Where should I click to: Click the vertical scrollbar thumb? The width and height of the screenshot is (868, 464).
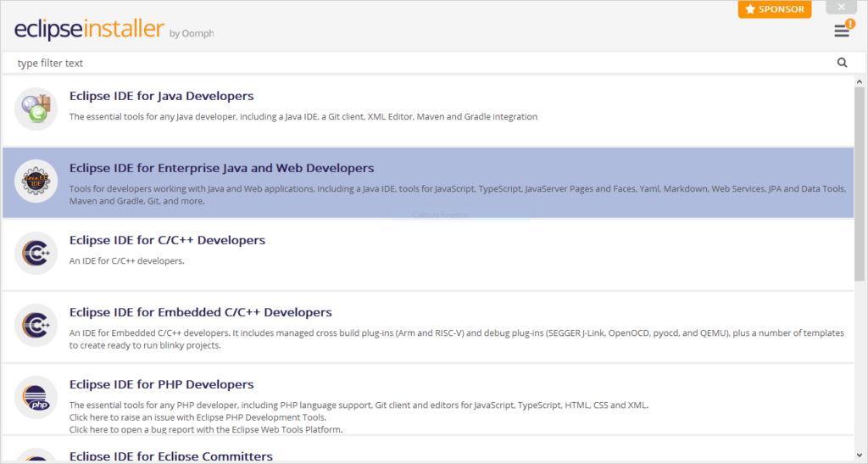click(x=860, y=182)
